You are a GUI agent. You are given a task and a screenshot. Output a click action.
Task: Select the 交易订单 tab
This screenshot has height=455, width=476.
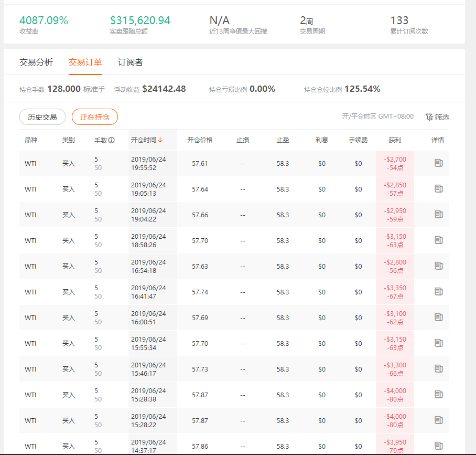point(85,62)
